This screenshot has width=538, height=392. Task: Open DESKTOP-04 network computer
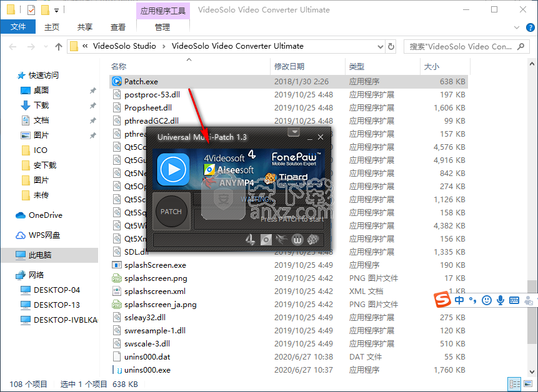click(x=57, y=290)
